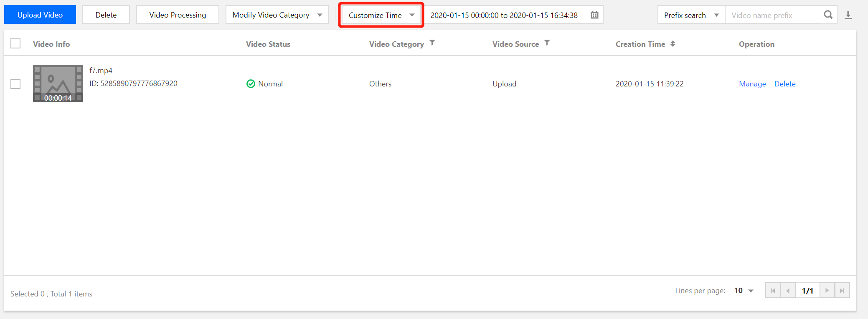The image size is (868, 319).
Task: Open the f7.mp4 video thumbnail
Action: 58,84
